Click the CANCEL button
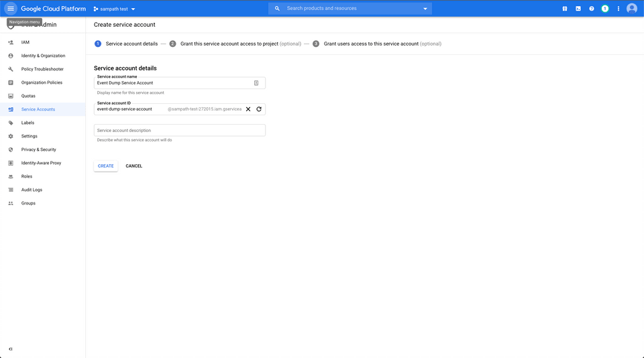Screen dimensions: 644x358 (x=134, y=166)
